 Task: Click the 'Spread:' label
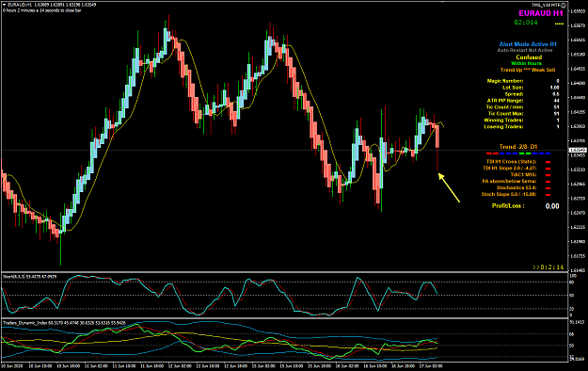(x=514, y=94)
